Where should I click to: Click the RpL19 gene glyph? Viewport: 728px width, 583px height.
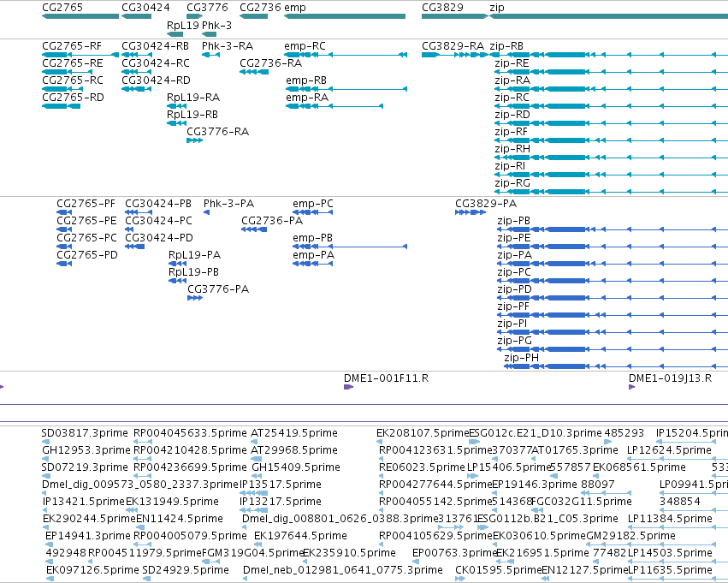(x=175, y=34)
